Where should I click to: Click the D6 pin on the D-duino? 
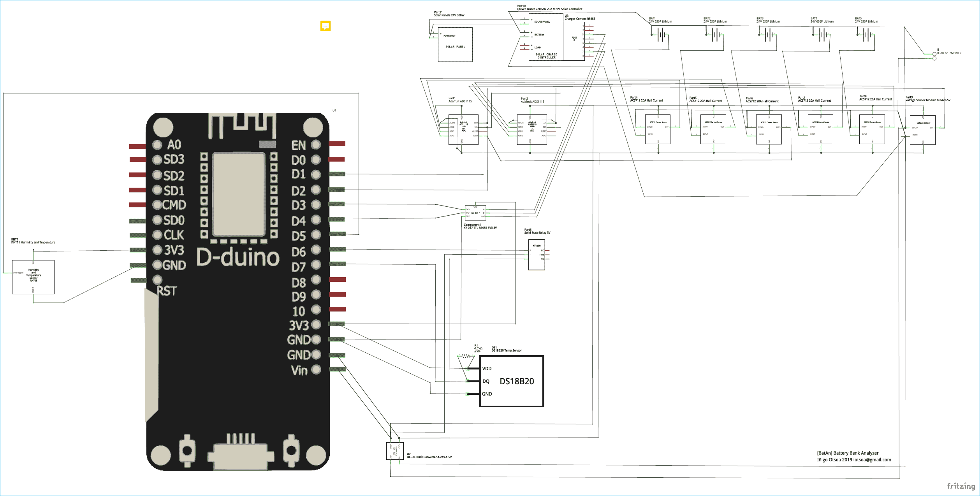pyautogui.click(x=315, y=251)
